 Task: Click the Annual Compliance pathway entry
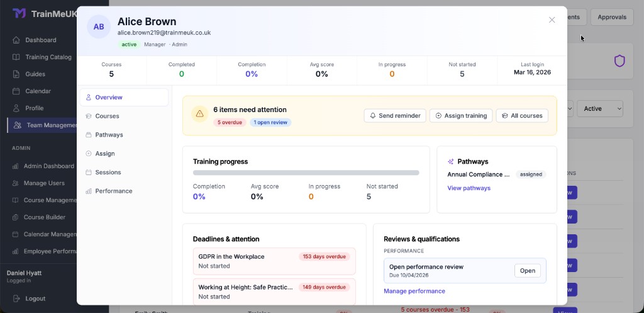[479, 174]
